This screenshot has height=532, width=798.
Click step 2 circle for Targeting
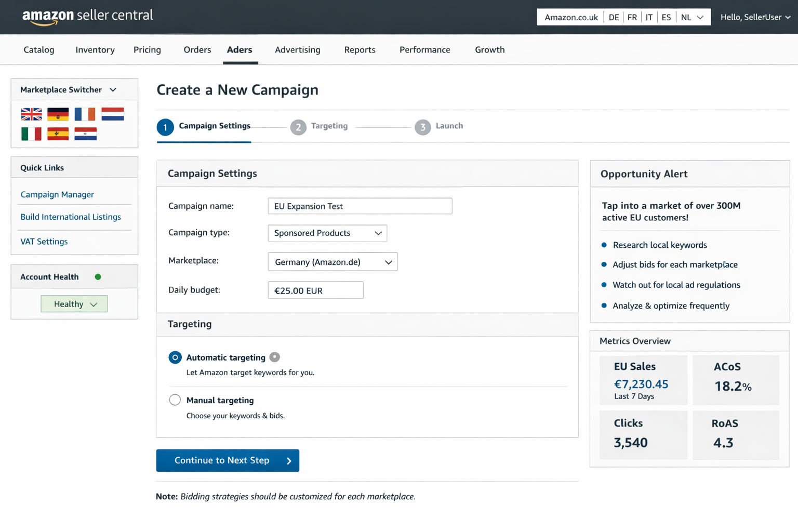click(x=298, y=127)
